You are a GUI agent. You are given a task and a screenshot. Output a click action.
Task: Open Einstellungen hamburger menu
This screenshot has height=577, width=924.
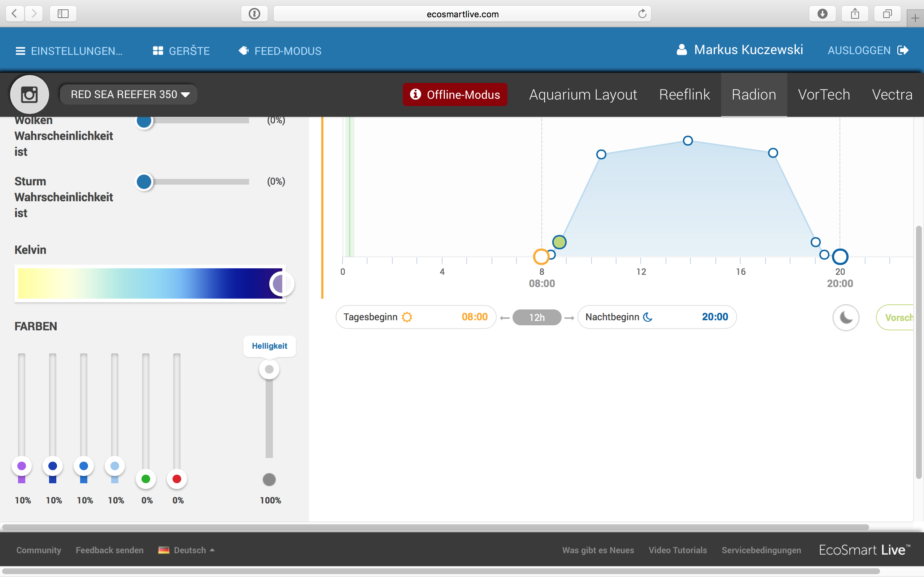[20, 51]
